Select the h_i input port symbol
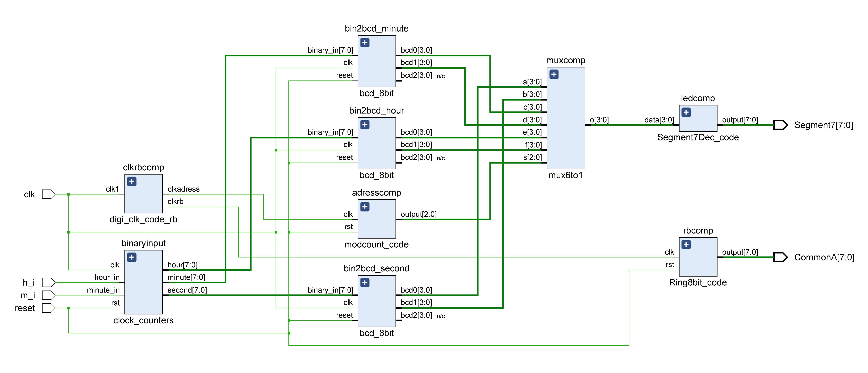The image size is (868, 373). 49,282
